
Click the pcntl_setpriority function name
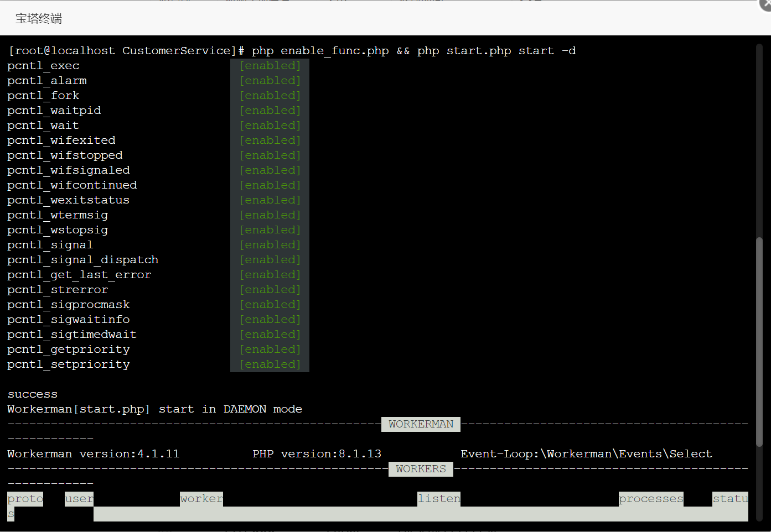pos(69,364)
